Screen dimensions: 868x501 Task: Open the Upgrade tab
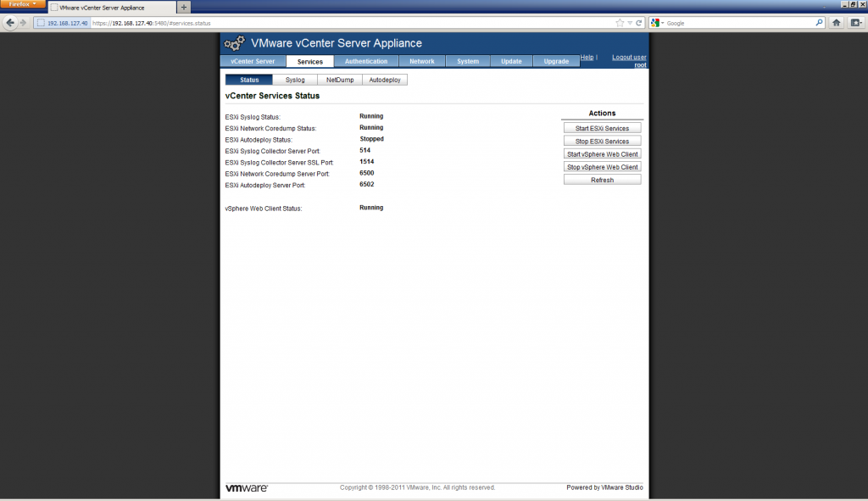556,61
